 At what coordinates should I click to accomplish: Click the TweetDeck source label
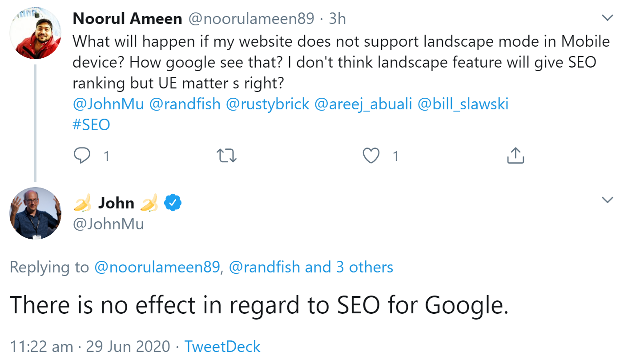tap(222, 347)
